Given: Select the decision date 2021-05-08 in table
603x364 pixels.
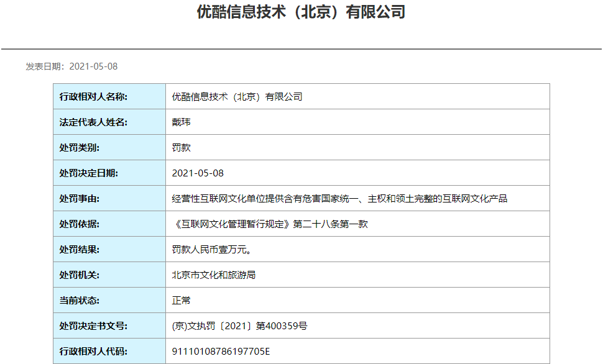Looking at the screenshot, I should click(x=198, y=173).
